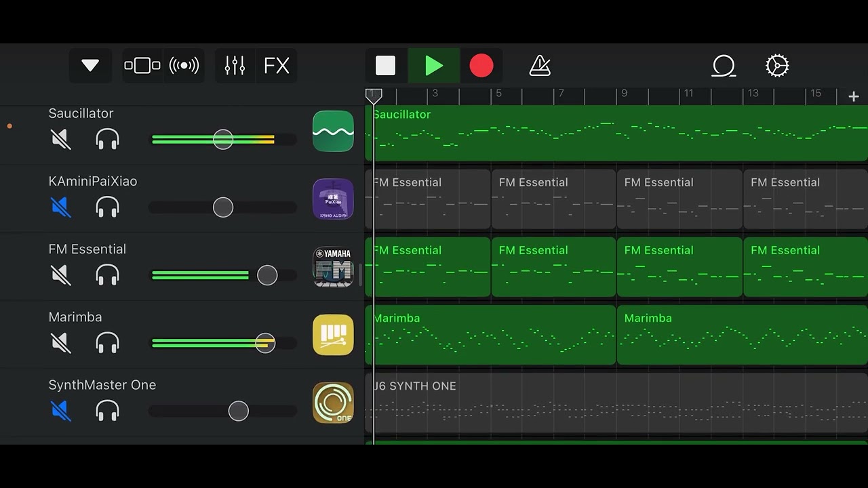Select second Marimba region
The width and height of the screenshot is (868, 488).
tap(743, 335)
